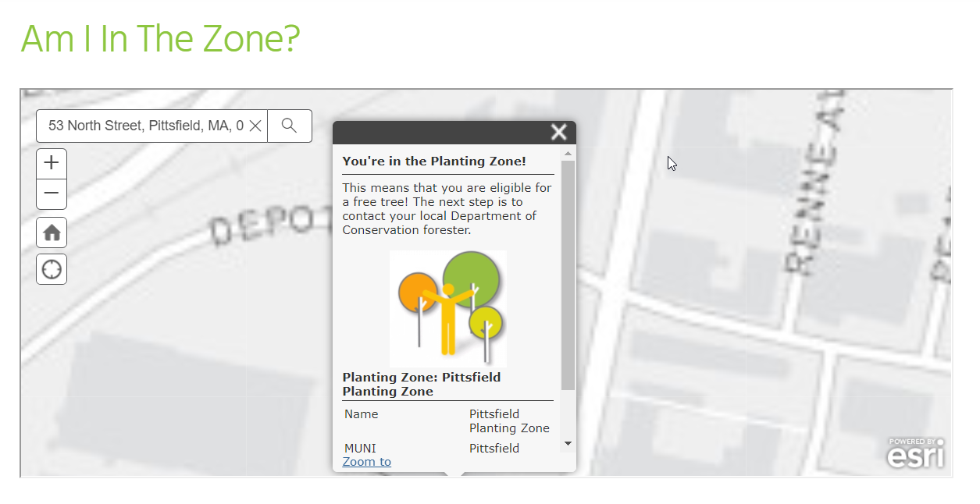
Task: Click the search magnifier button
Action: pyautogui.click(x=290, y=126)
